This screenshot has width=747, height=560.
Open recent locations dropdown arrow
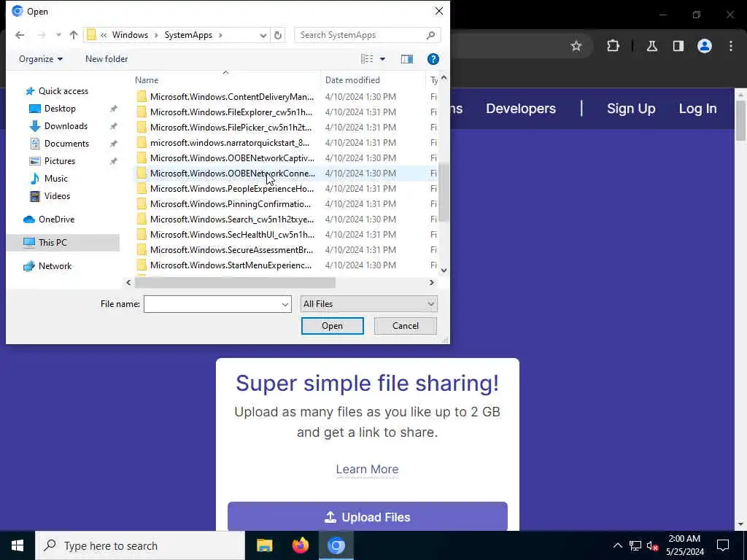coord(58,35)
